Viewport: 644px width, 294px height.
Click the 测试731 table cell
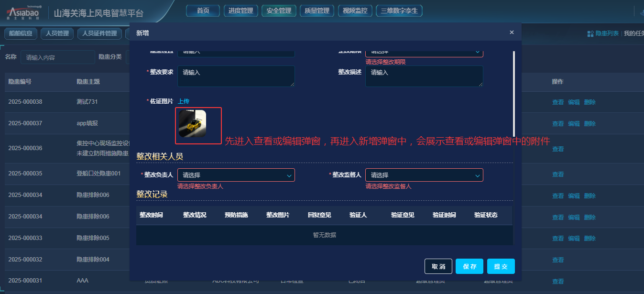(x=87, y=102)
